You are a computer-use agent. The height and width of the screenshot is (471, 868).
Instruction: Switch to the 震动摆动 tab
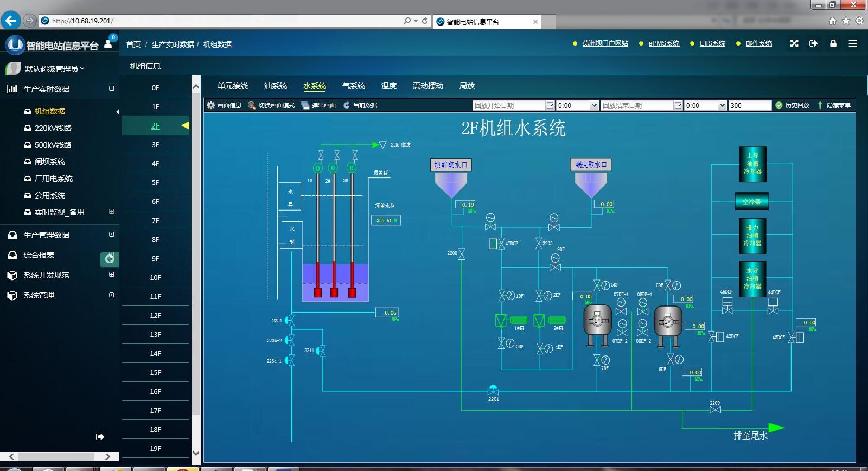point(428,86)
